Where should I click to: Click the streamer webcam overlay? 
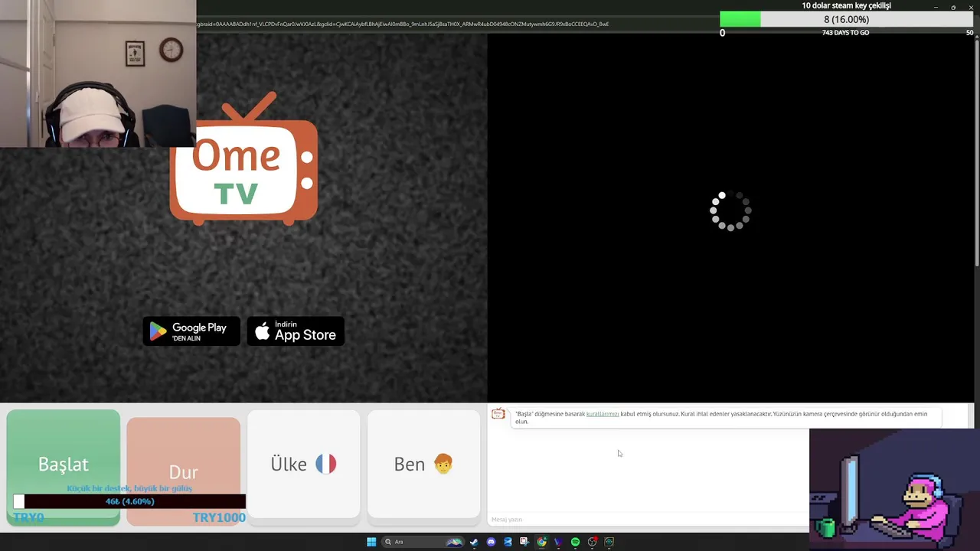(x=98, y=73)
